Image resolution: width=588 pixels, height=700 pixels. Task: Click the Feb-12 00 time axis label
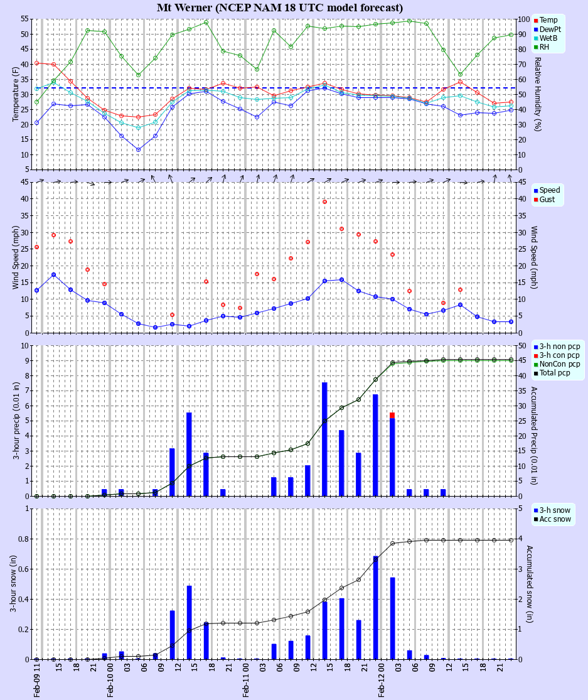382,681
